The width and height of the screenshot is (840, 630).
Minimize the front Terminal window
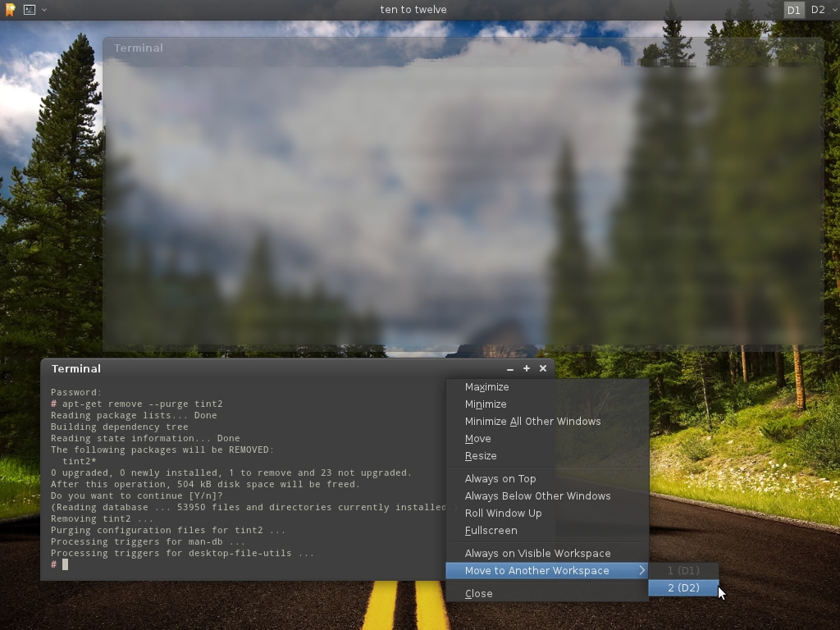click(509, 368)
